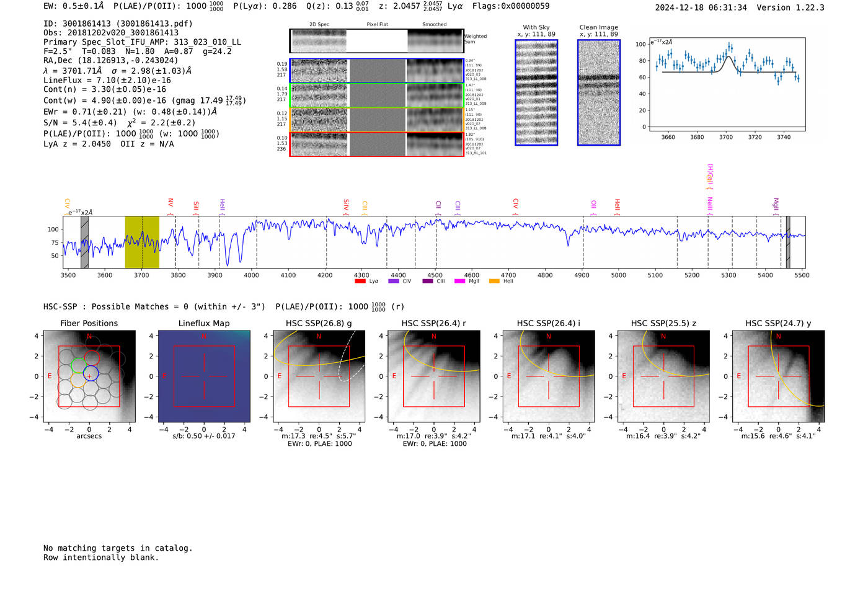Select the HSC SSP(26.4) i cutout

[x=549, y=376]
